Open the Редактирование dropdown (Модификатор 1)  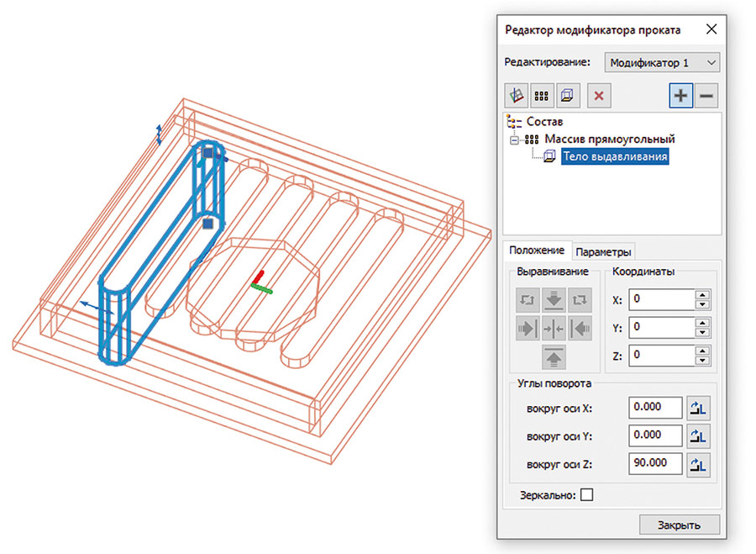[663, 62]
